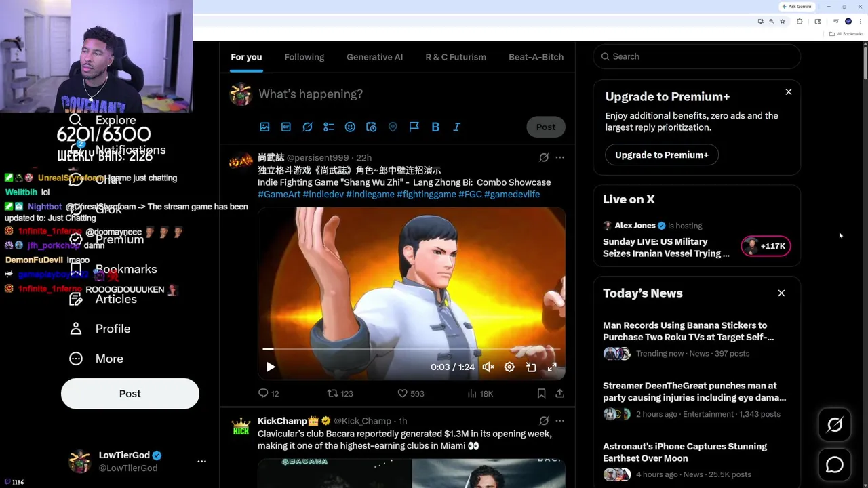The image size is (868, 488).
Task: Open the browser extensions puzzle icon
Action: 800,22
